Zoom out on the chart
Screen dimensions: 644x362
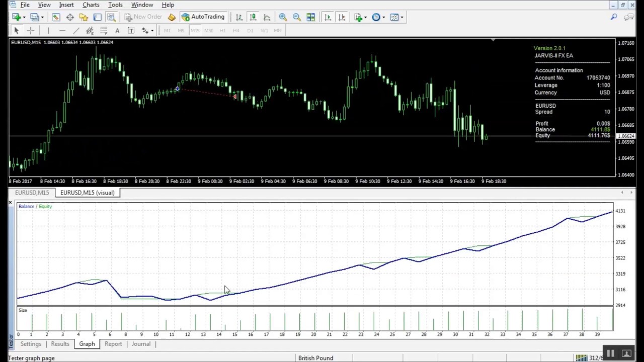(x=297, y=17)
